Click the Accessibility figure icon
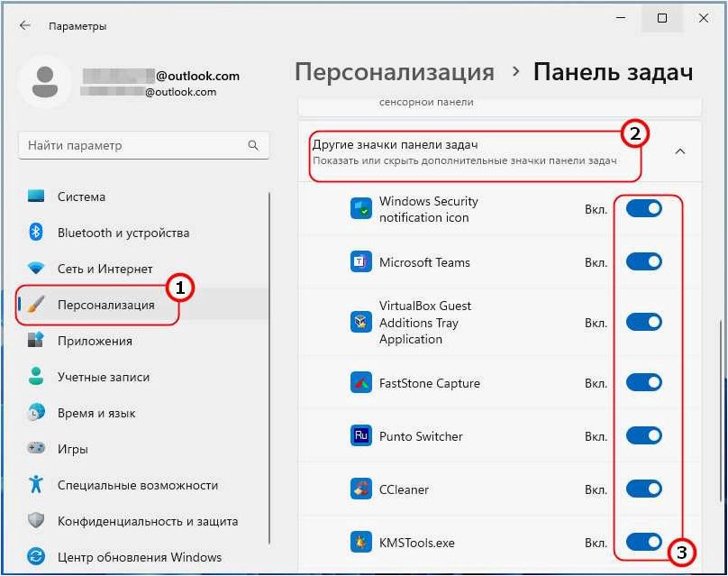This screenshot has width=728, height=576. coord(36,484)
